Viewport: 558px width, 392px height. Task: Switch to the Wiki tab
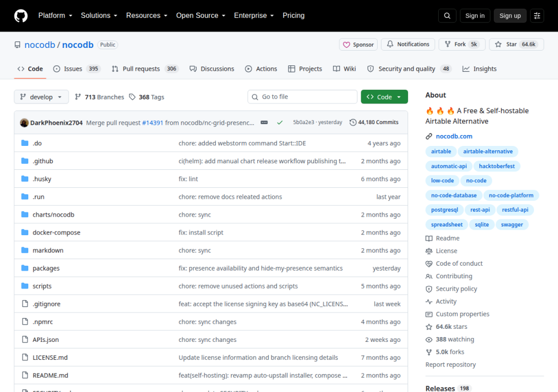point(344,69)
